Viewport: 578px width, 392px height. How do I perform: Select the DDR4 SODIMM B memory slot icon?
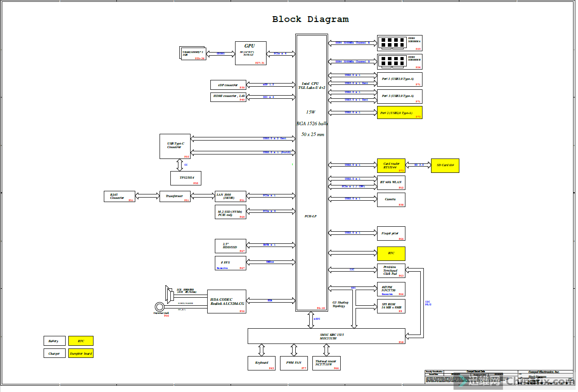pos(392,60)
